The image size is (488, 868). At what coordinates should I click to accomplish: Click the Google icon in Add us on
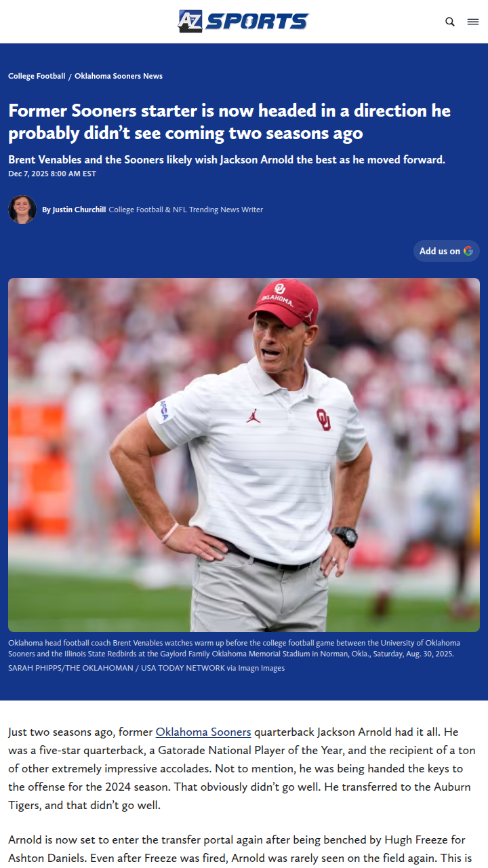click(468, 251)
